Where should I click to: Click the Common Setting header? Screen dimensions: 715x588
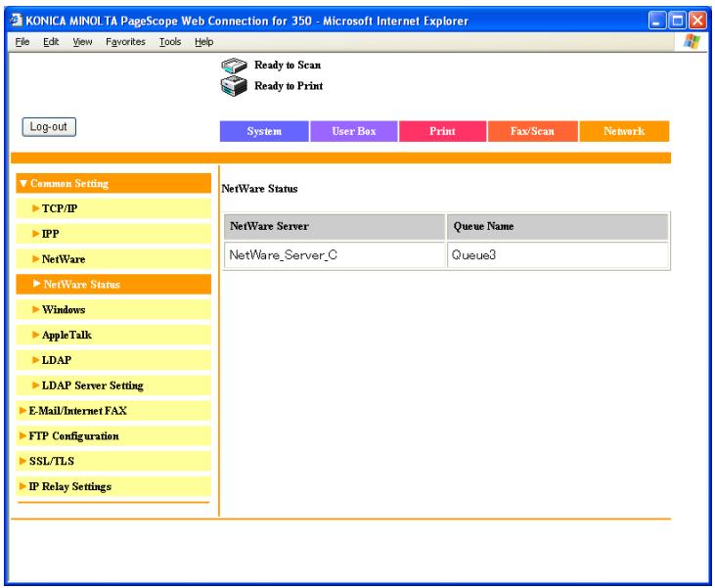(113, 183)
